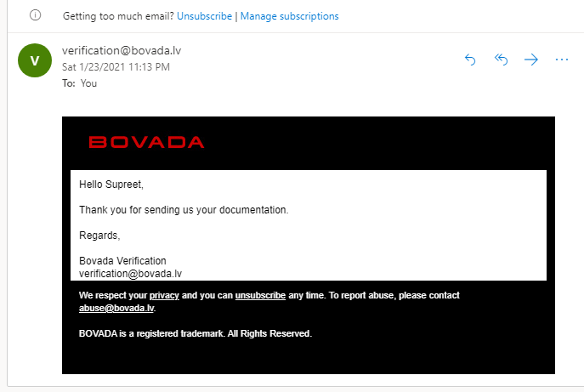This screenshot has width=584, height=392.
Task: Click sender address verification@bovada.lv in header
Action: click(122, 50)
